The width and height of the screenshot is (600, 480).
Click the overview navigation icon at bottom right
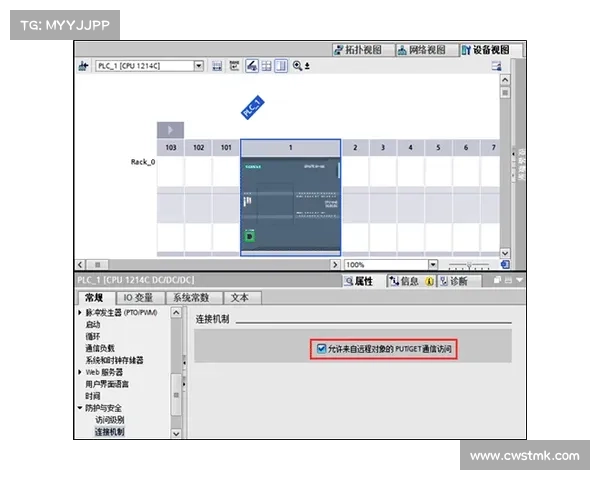pos(505,264)
